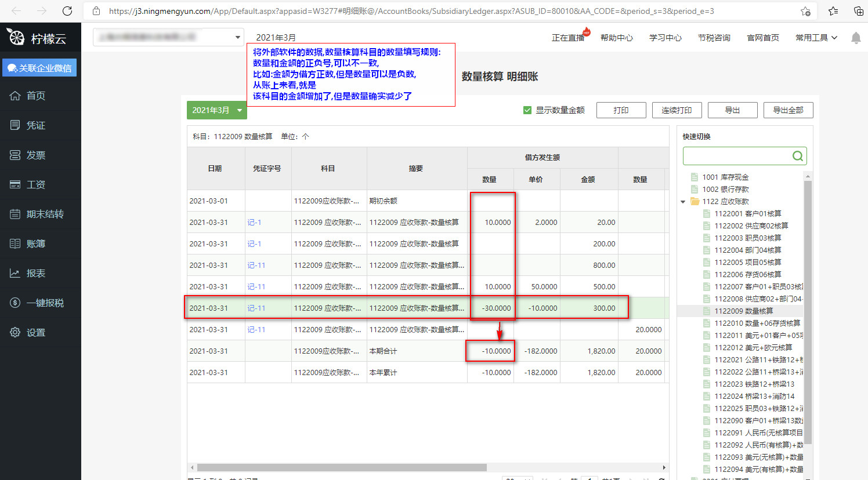Open 凭证 from the sidebar
868x480 pixels.
[35, 125]
